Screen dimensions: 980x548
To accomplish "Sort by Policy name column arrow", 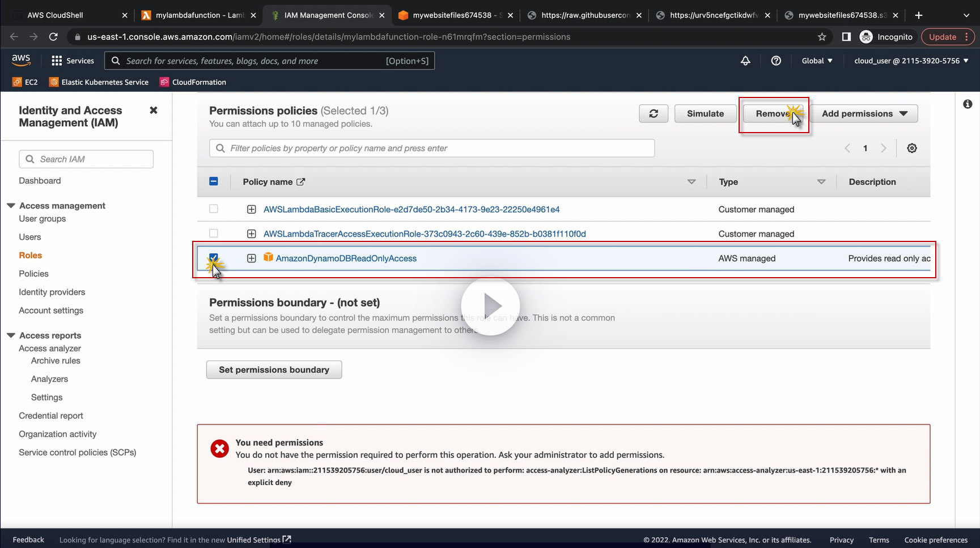I will click(x=691, y=182).
